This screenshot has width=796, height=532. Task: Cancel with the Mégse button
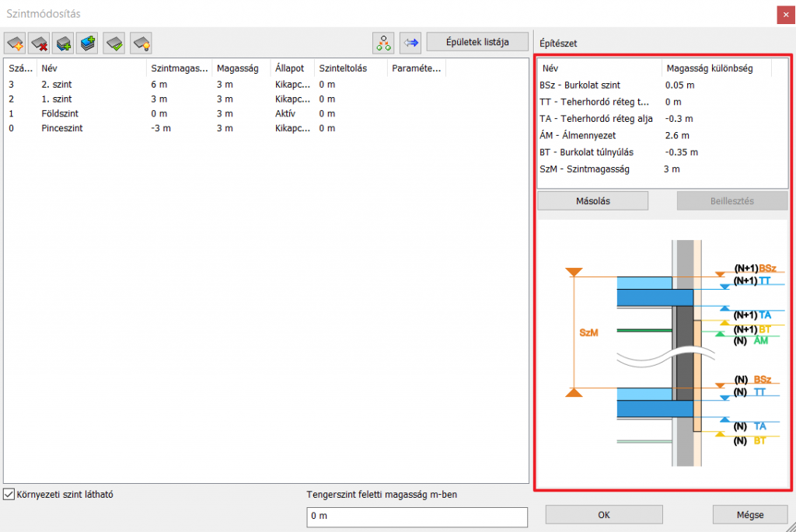pyautogui.click(x=750, y=515)
